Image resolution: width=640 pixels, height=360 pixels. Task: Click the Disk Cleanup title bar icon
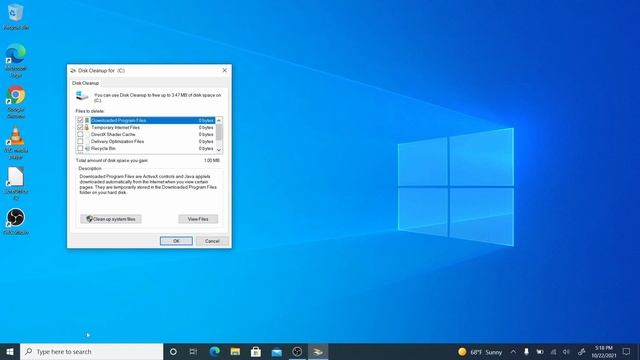73,71
